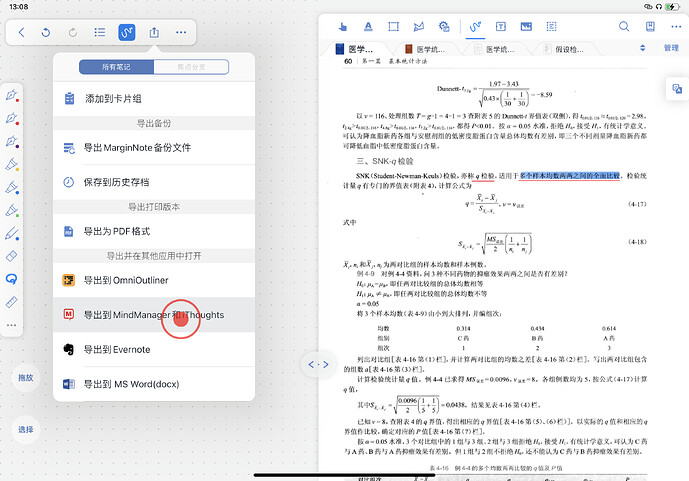Tap the floating translate icon
Viewport: 689px width, 481px height.
pyautogui.click(x=677, y=89)
